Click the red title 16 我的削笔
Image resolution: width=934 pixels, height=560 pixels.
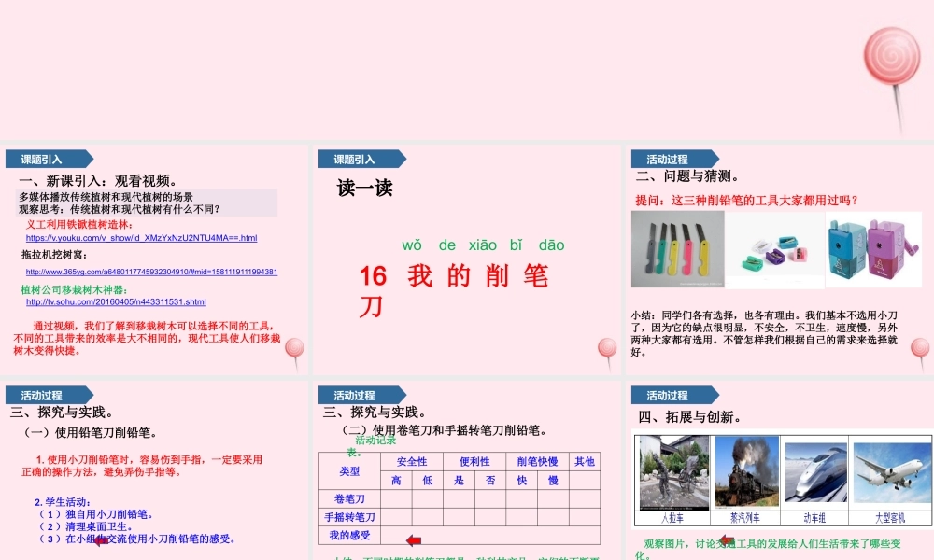click(453, 276)
